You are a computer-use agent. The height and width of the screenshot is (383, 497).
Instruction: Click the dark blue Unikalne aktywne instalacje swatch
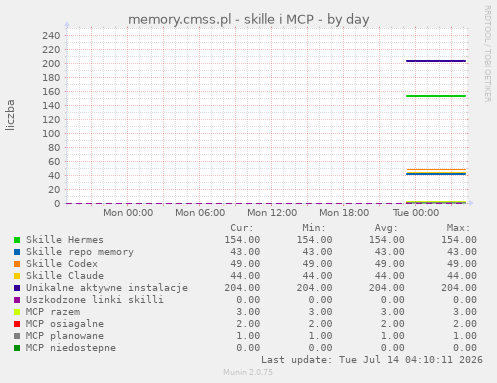[x=17, y=288]
